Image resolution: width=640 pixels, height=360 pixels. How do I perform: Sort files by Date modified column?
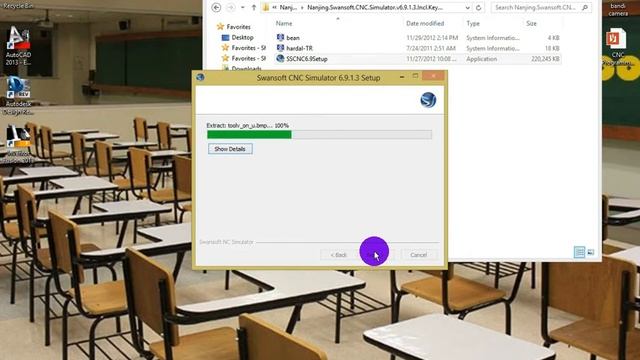pyautogui.click(x=425, y=24)
